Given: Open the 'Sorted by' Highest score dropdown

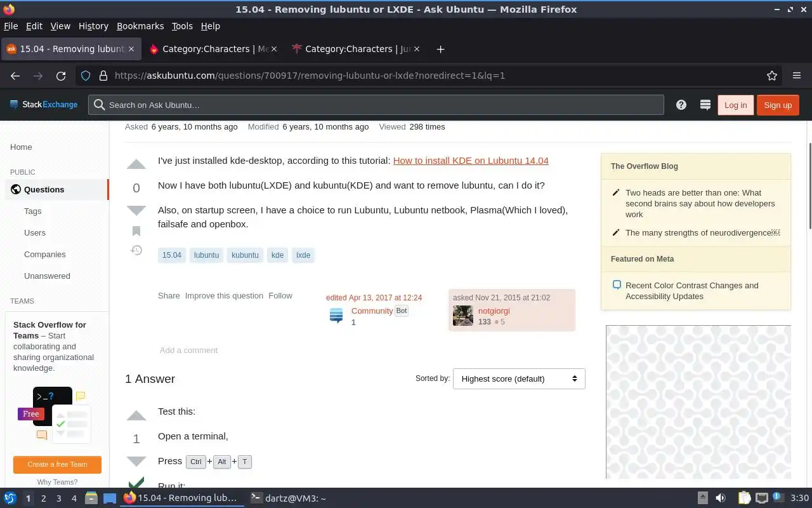Looking at the screenshot, I should pos(519,378).
